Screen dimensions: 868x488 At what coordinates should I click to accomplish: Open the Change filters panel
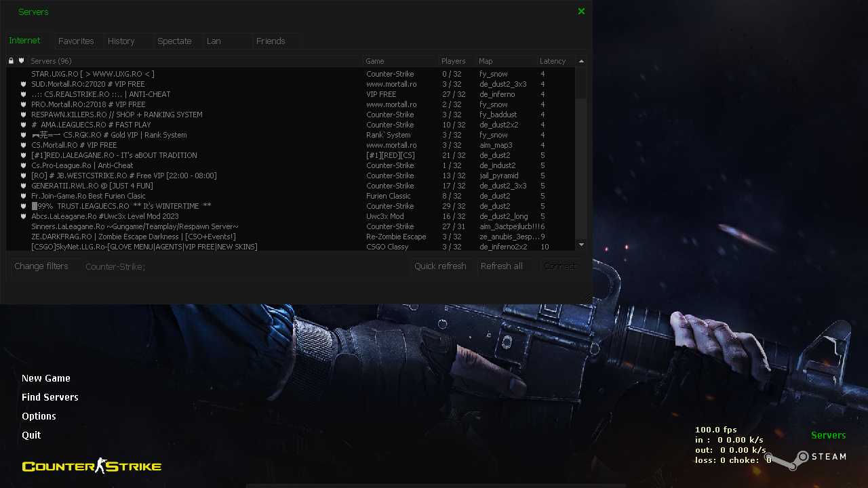pos(41,266)
